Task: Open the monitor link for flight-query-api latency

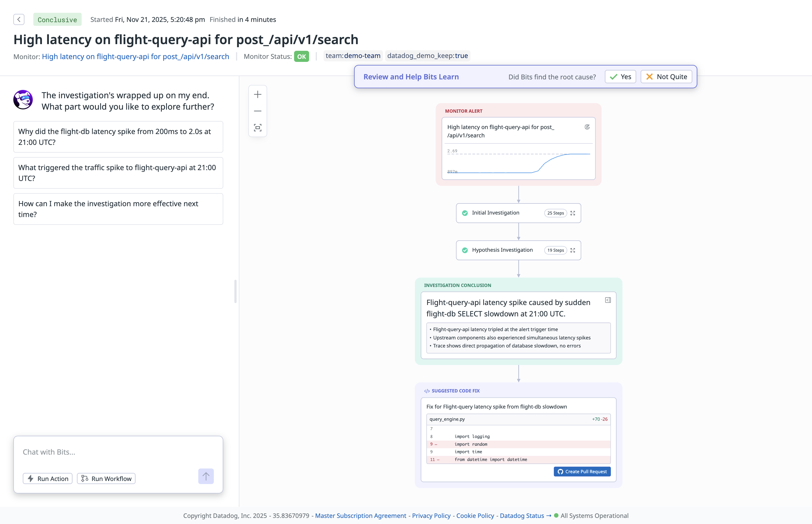Action: 136,57
